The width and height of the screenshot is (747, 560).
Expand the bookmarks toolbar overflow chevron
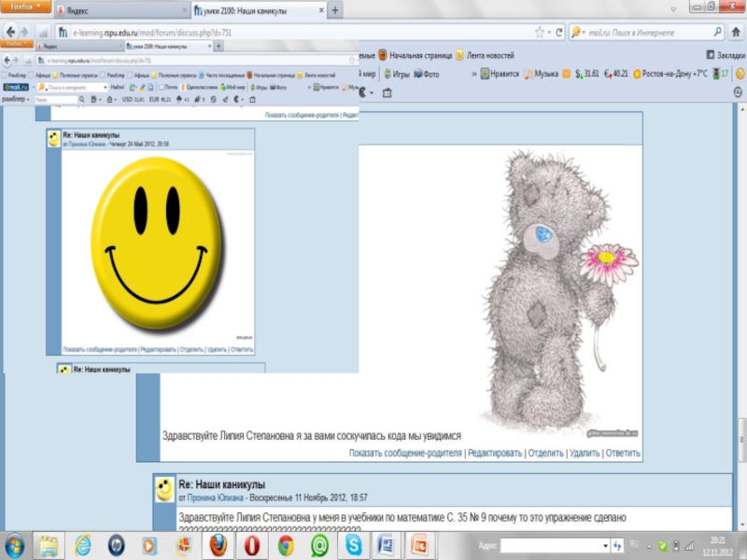coord(474,73)
